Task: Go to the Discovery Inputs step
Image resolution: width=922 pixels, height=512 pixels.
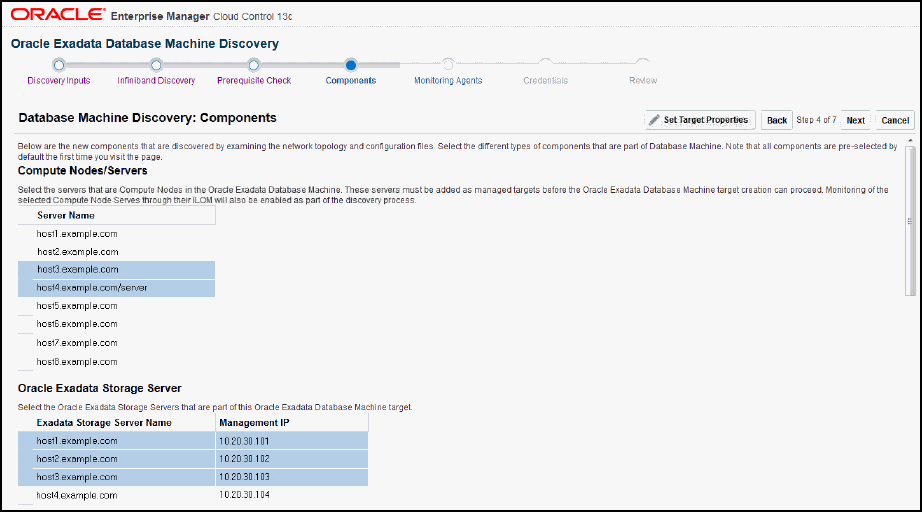Action: pyautogui.click(x=59, y=81)
